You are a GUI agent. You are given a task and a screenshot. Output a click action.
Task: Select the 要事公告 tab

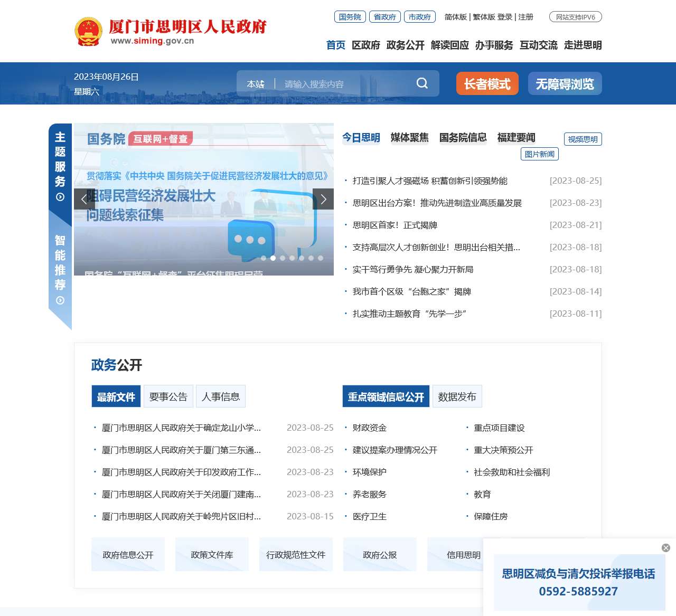(168, 397)
